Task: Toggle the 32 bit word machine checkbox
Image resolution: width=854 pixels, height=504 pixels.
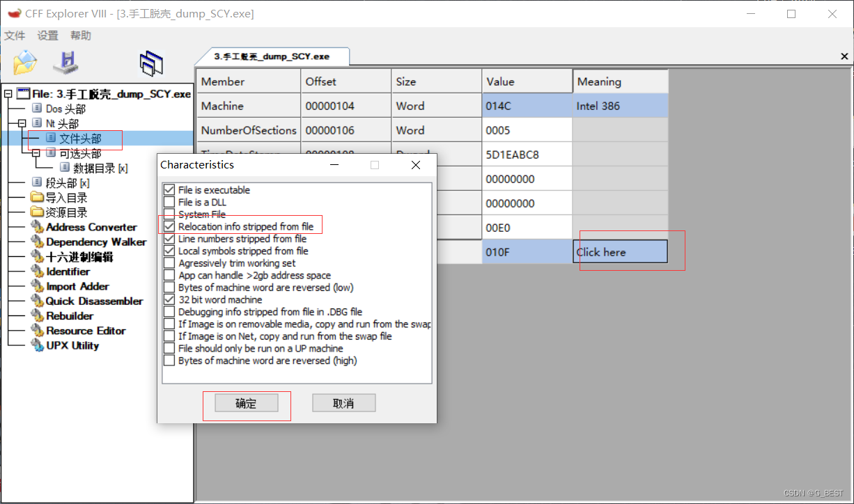Action: pyautogui.click(x=169, y=299)
